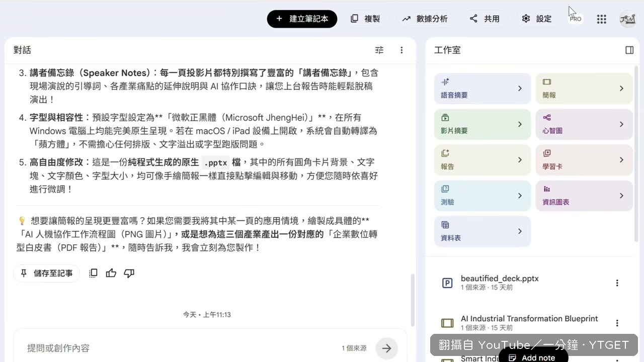Click the 語音摘要 waveform icon

click(445, 82)
